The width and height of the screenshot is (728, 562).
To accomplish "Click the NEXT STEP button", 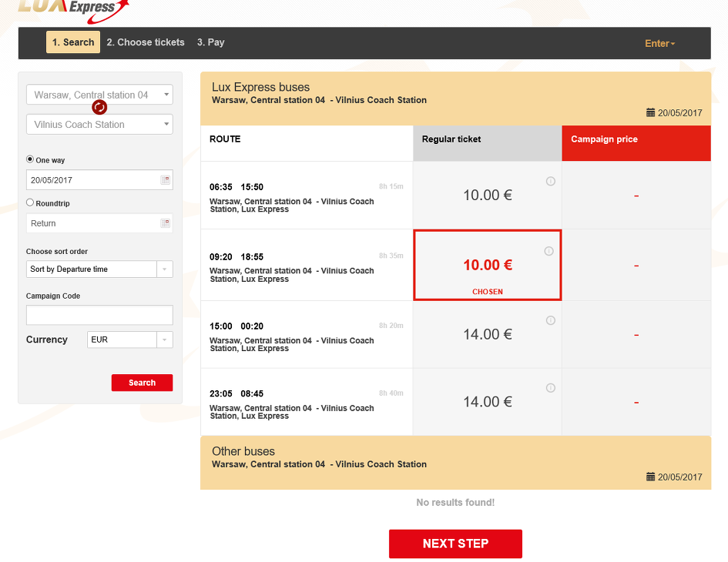I will pos(455,544).
